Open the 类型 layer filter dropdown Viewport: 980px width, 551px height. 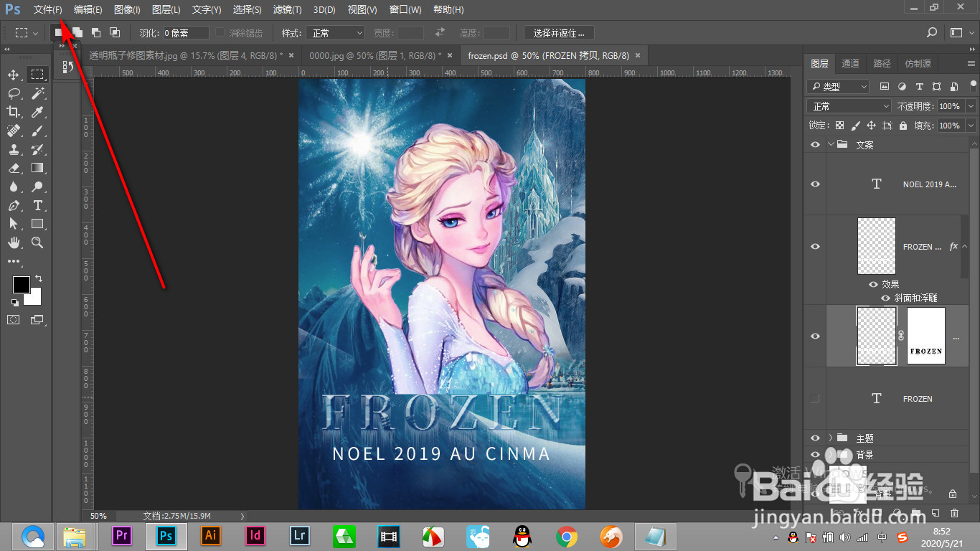point(838,86)
